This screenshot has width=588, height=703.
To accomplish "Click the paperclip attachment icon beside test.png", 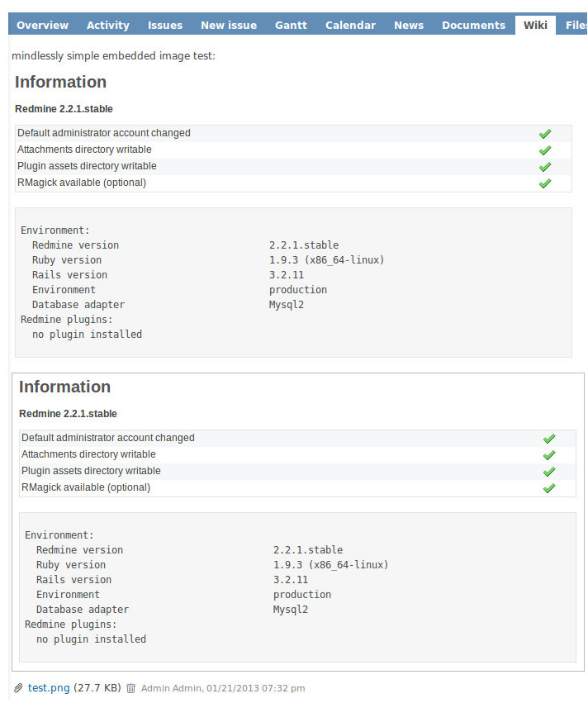I will tap(18, 688).
